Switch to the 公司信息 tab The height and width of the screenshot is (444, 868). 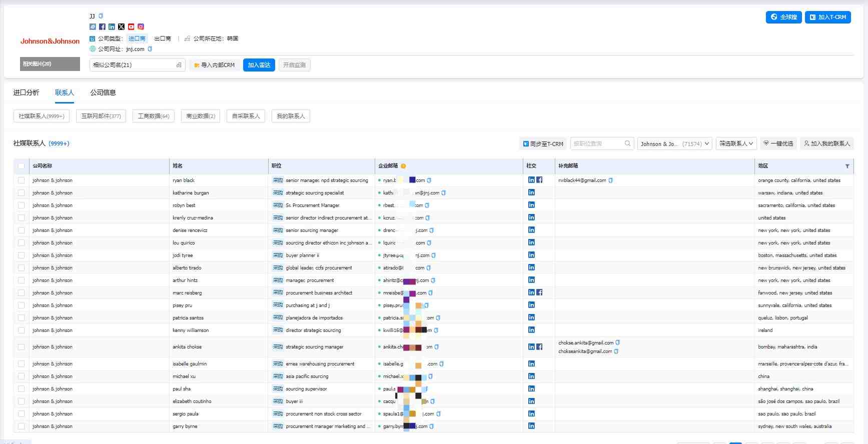point(103,92)
